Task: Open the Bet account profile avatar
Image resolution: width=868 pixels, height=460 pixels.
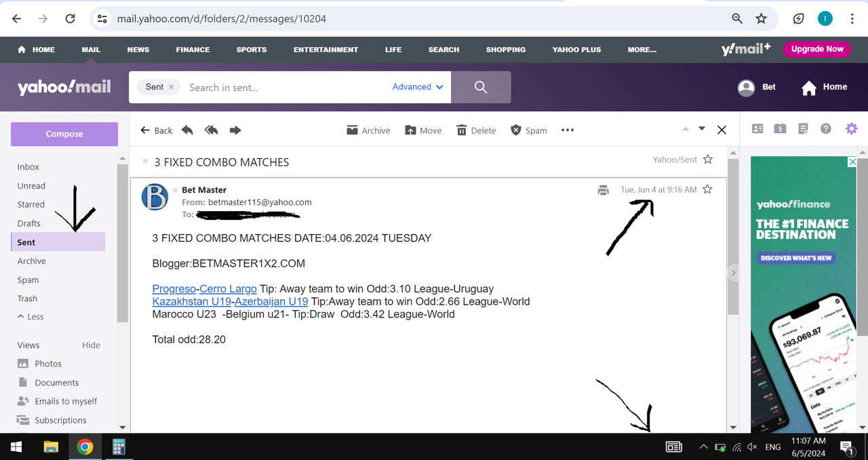Action: point(746,88)
